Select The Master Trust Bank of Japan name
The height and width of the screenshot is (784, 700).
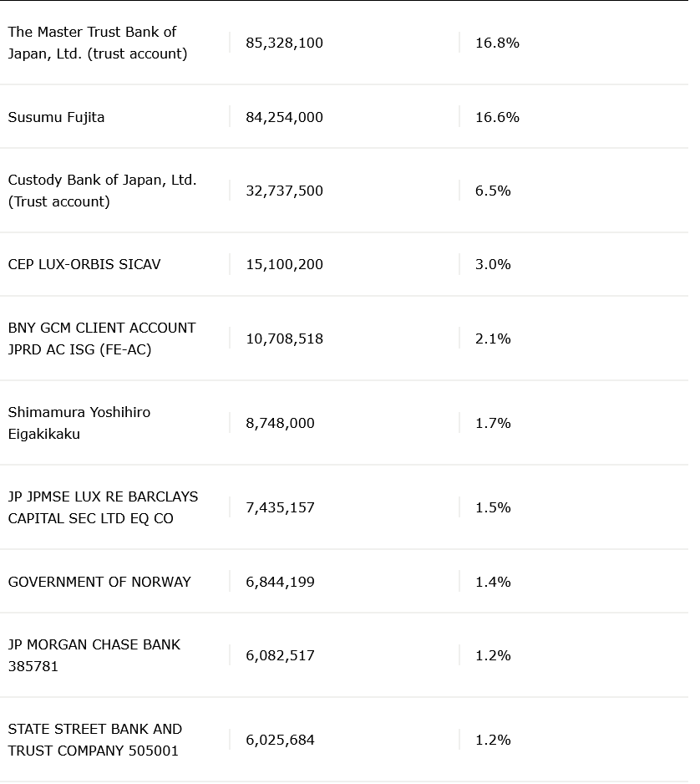(98, 43)
